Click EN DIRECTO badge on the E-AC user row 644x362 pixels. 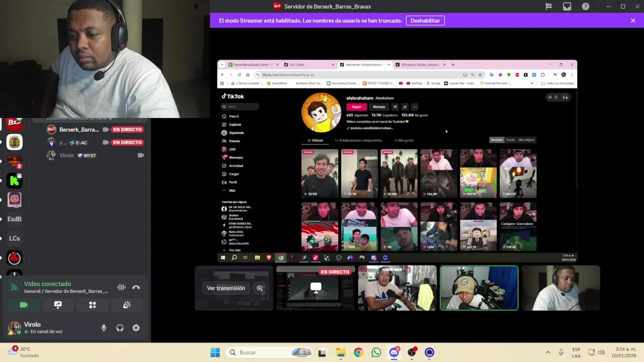(x=127, y=142)
